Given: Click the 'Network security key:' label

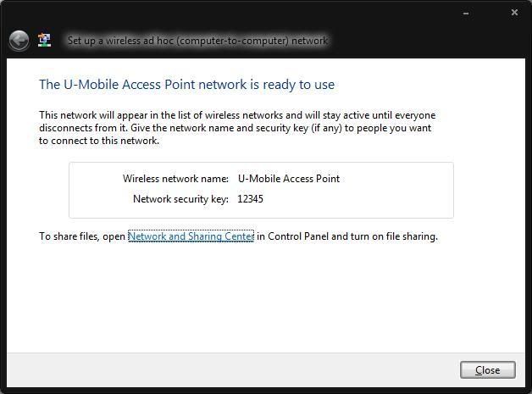Looking at the screenshot, I should (x=180, y=199).
